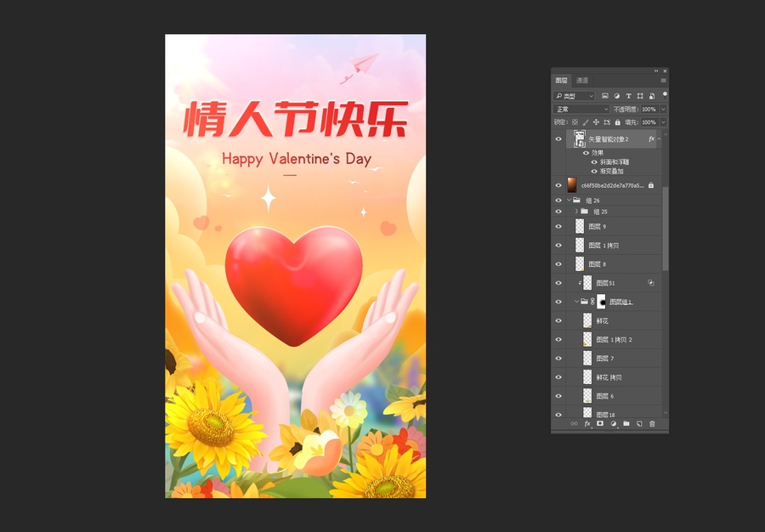Click the delete layer trash icon
Viewport: 765px width, 532px height.
[652, 424]
